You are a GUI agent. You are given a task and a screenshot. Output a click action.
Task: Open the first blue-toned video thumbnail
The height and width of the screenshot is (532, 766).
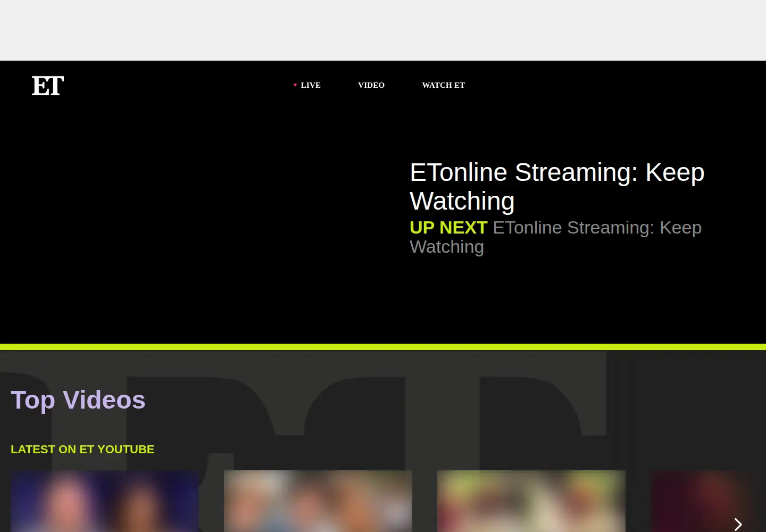coord(105,501)
